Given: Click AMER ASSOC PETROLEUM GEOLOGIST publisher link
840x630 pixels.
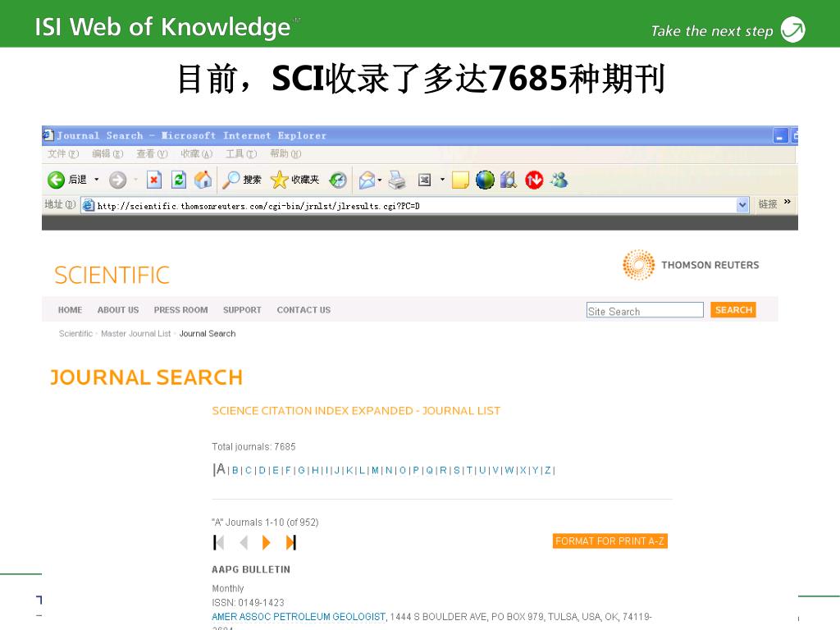Looking at the screenshot, I should pos(299,617).
